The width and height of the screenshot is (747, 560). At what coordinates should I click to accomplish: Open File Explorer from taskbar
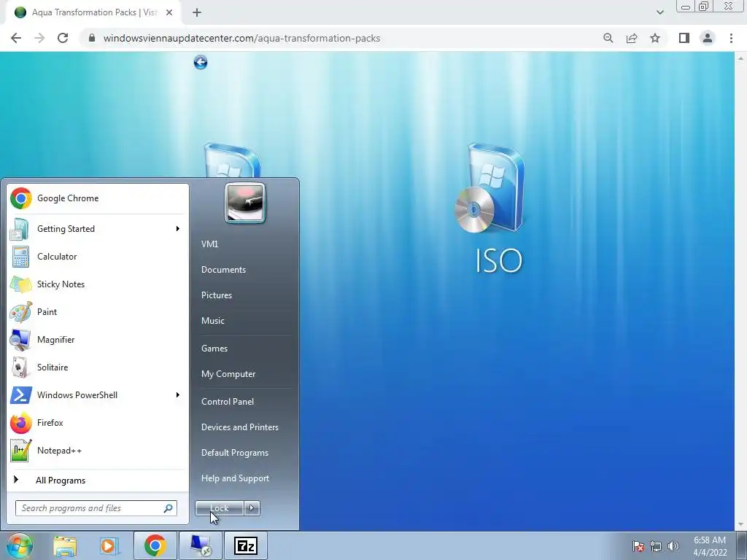click(65, 546)
